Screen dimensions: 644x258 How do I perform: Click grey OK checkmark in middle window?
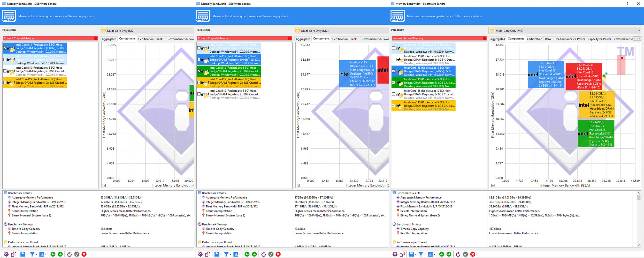pyautogui.click(x=271, y=254)
